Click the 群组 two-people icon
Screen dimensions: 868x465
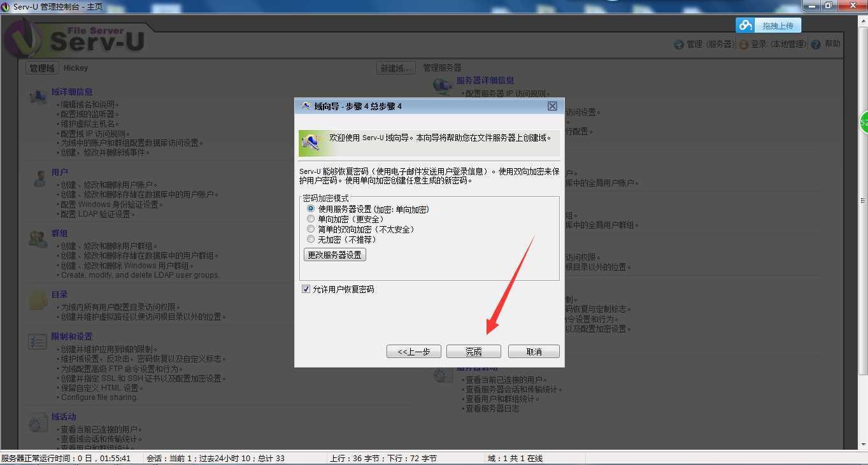point(38,239)
